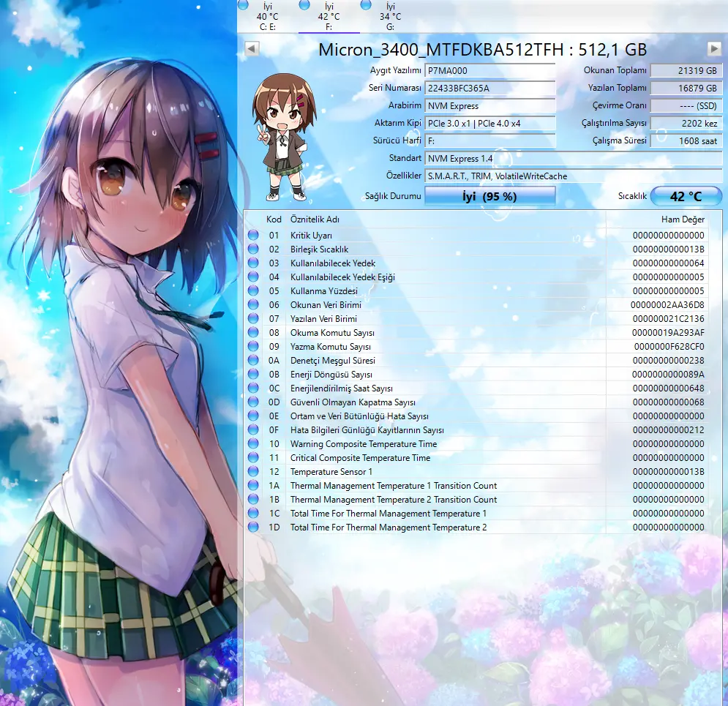Click the Yazılan Toplamı value 16879 GB
Viewport: 728px width, 706px height.
pos(686,89)
